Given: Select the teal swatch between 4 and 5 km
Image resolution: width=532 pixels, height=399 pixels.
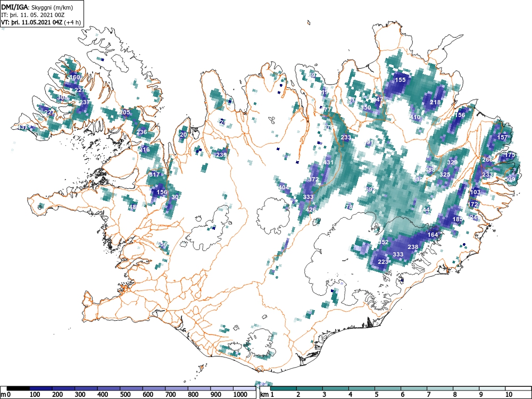Looking at the screenshot, I should click(x=362, y=388).
